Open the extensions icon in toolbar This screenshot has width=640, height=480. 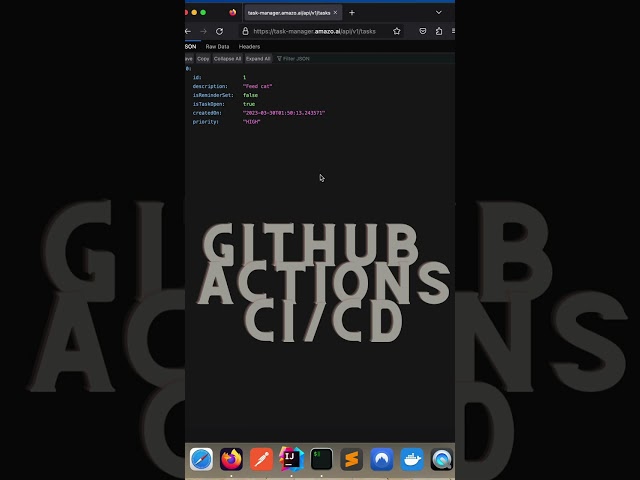click(439, 31)
